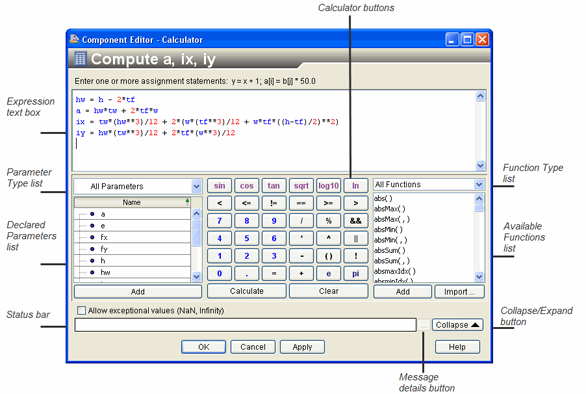This screenshot has height=394, width=586.
Task: Insert the plus + operator
Action: pos(301,274)
